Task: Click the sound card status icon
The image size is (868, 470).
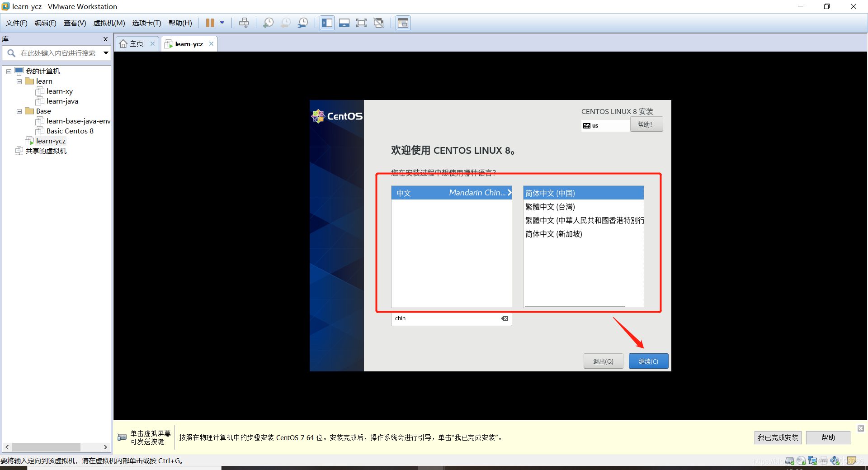Action: coord(835,461)
